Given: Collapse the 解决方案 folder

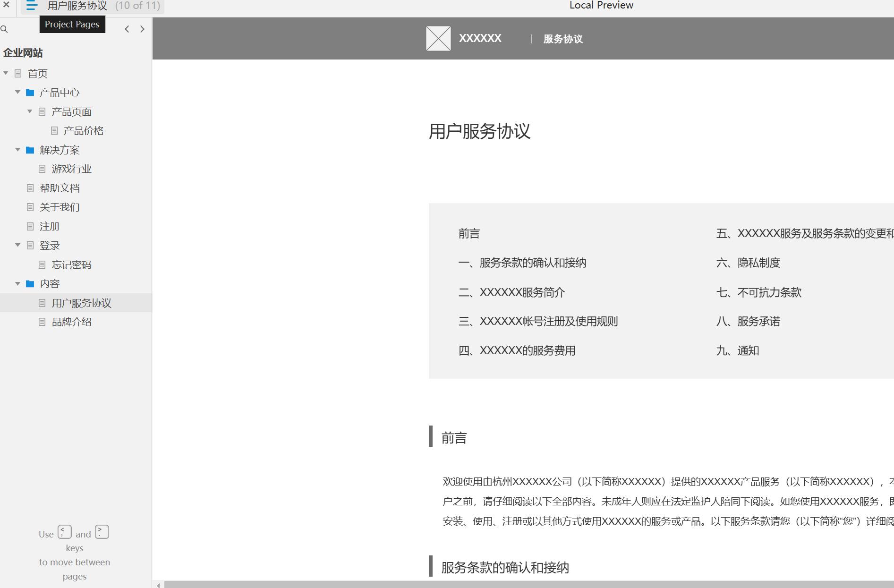Looking at the screenshot, I should tap(17, 149).
